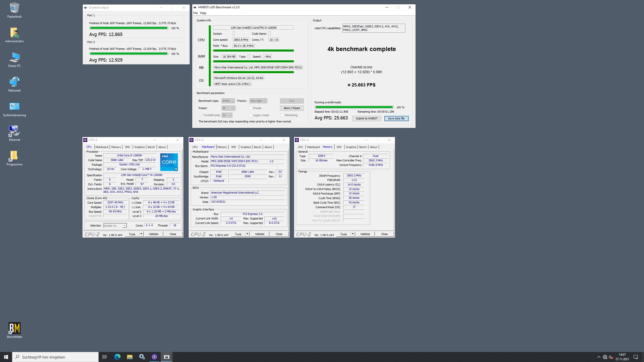Viewport: 644px width, 362px height.
Task: Open the File menu in HWBOT x265
Action: pos(195,13)
